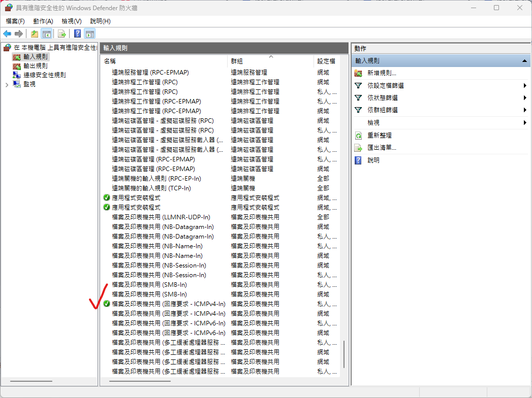Select 輸出規則 in the console tree

[x=36, y=66]
